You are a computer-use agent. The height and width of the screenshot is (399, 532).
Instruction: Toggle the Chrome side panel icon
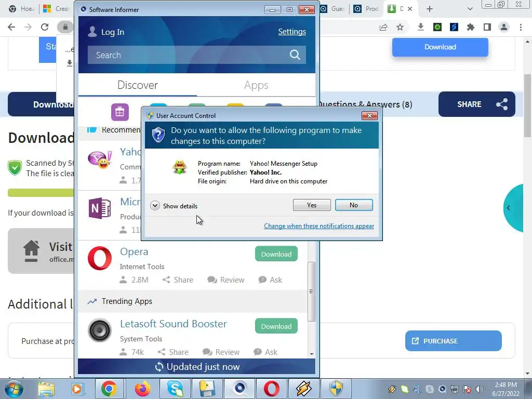click(x=487, y=27)
